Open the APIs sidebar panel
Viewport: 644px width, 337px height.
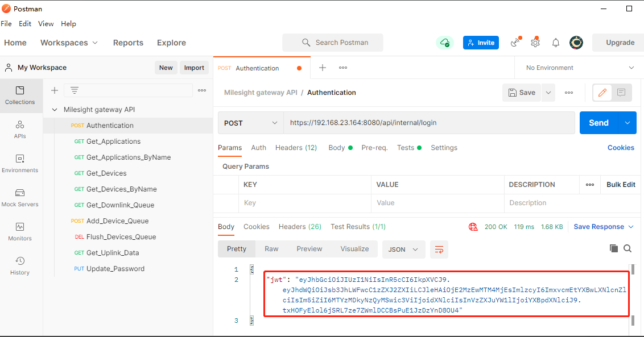20,130
